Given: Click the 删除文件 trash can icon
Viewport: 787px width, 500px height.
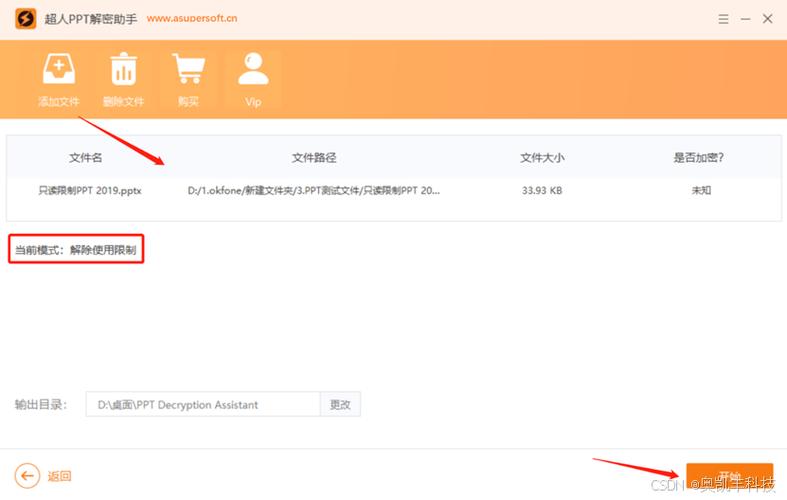Looking at the screenshot, I should tap(123, 69).
